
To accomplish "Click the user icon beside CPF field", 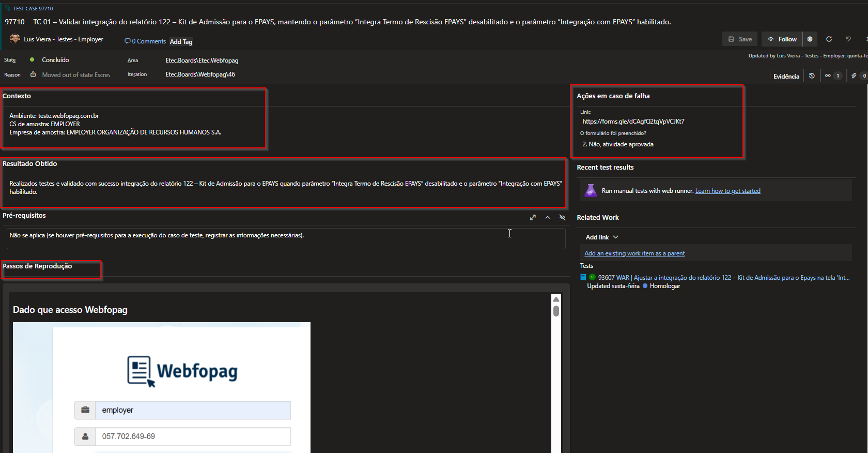I will [x=85, y=436].
